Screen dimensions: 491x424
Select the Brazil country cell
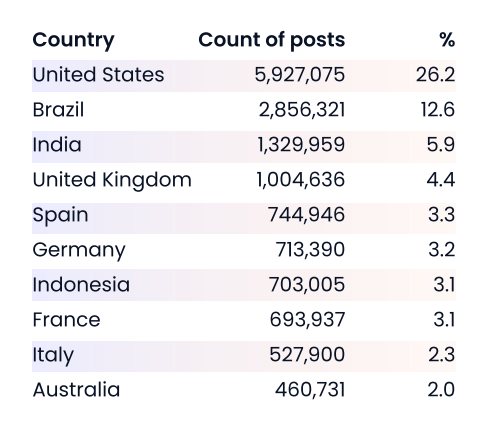point(58,110)
